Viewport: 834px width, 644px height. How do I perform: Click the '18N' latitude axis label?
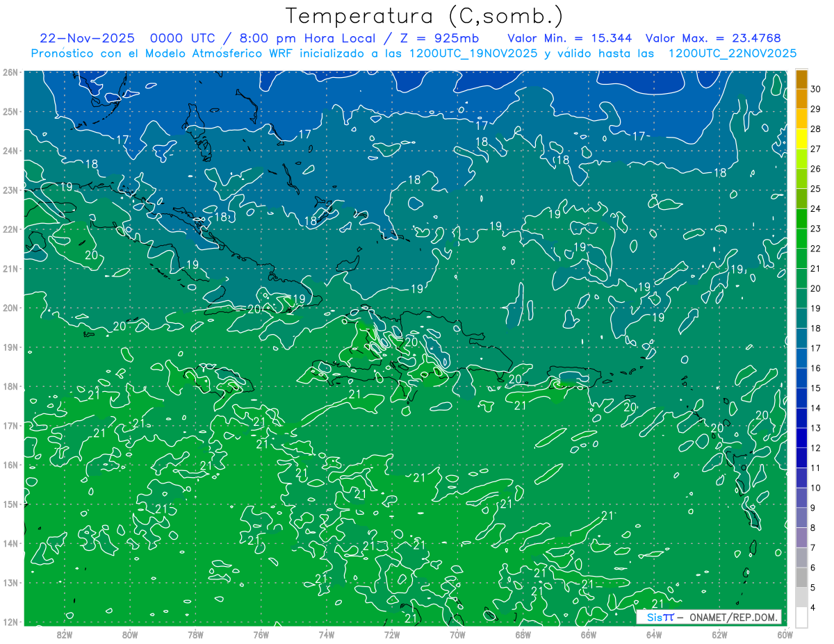(10, 386)
